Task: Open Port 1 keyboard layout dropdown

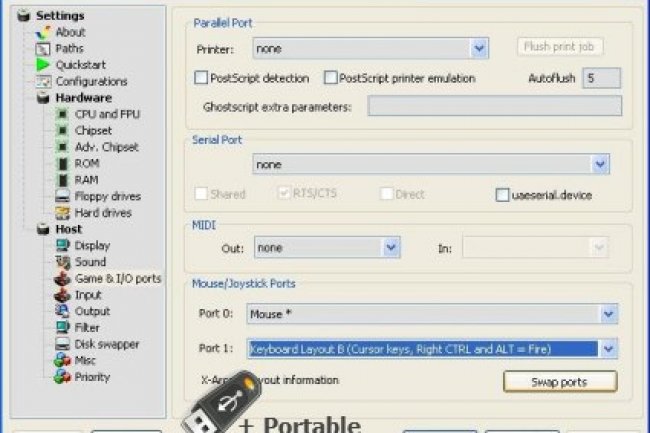Action: pyautogui.click(x=609, y=349)
